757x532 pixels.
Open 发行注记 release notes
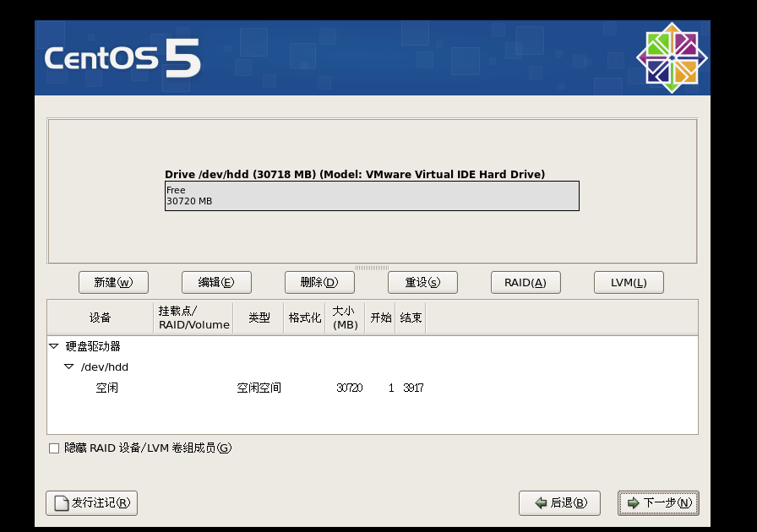[x=91, y=502]
